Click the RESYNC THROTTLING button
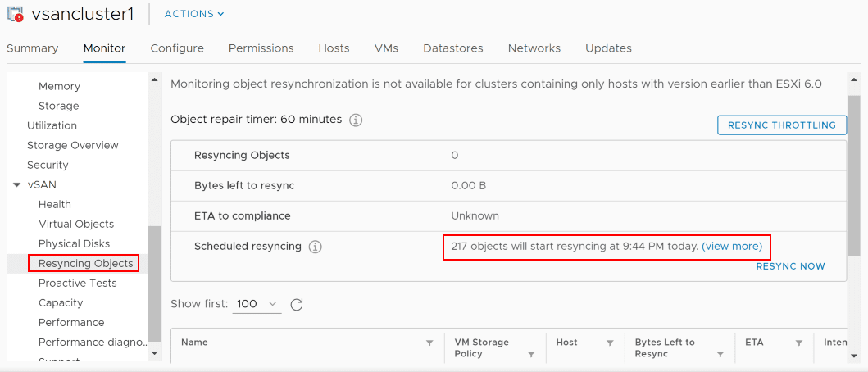The width and height of the screenshot is (868, 372). [781, 125]
